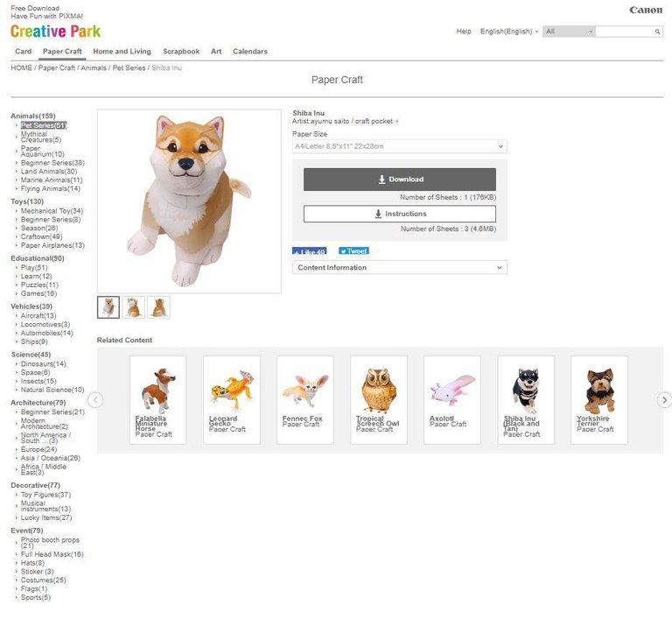Viewport: 672px width, 619px height.
Task: Open the Paper Size dropdown
Action: click(x=399, y=146)
